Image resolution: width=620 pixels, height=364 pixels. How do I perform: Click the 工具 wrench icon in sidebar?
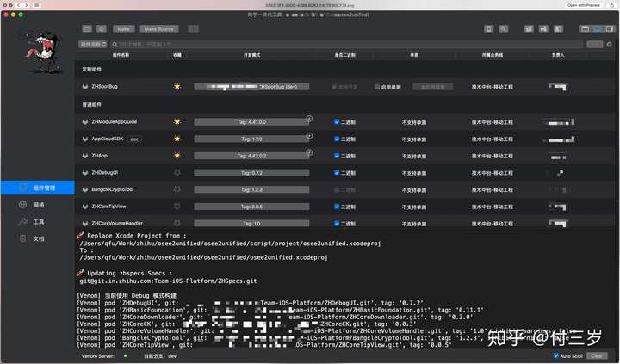[x=22, y=221]
